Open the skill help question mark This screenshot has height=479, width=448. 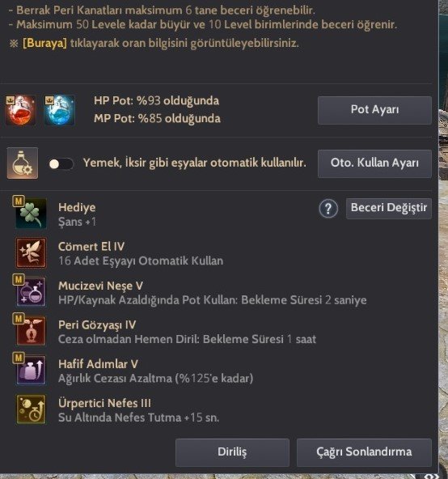pyautogui.click(x=328, y=209)
